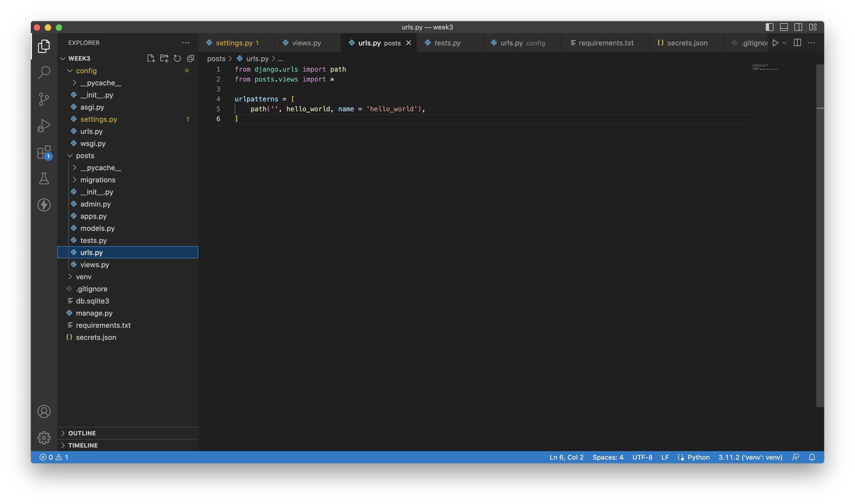This screenshot has height=504, width=855.
Task: Open the Search view icon
Action: (x=44, y=72)
